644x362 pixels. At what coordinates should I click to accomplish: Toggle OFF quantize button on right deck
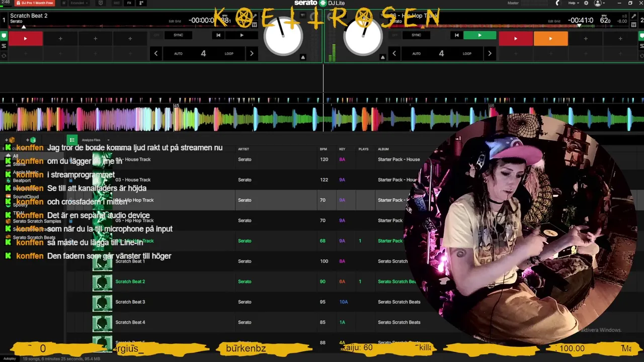pyautogui.click(x=394, y=35)
